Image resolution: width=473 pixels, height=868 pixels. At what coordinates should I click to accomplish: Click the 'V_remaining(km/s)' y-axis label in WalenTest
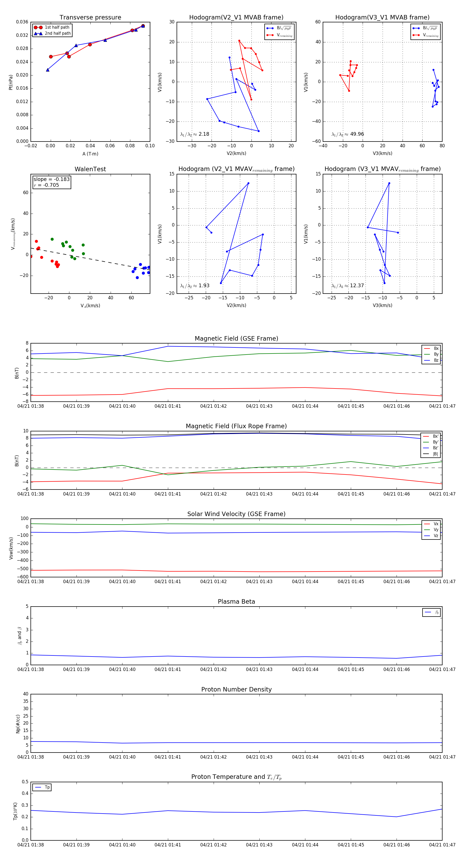point(13,234)
